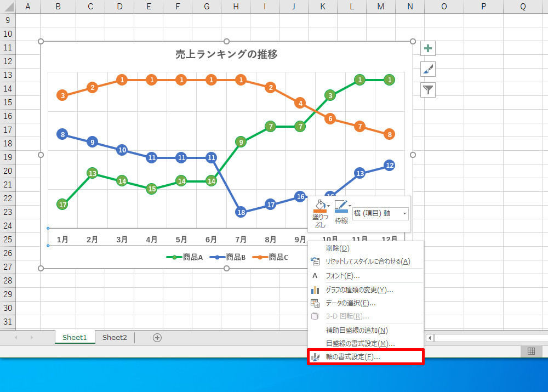Click the chart type bar icon in menu

tap(315, 290)
